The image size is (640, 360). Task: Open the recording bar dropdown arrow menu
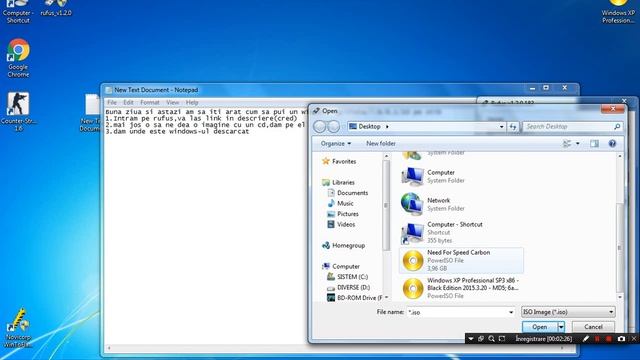[x=471, y=339]
